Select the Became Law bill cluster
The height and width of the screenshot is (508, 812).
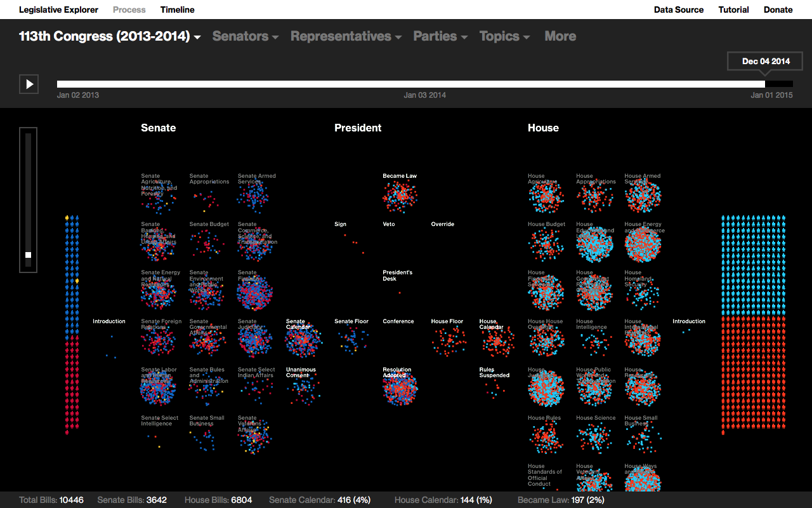pyautogui.click(x=400, y=197)
